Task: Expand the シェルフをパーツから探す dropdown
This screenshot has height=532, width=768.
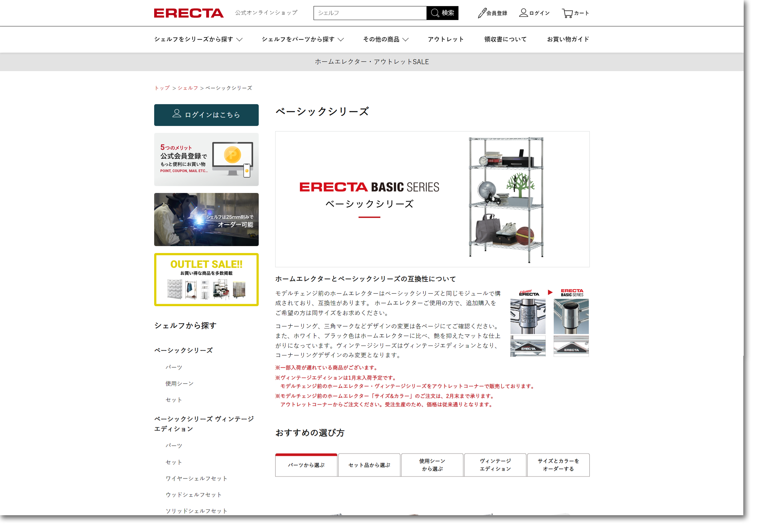Action: click(x=303, y=39)
